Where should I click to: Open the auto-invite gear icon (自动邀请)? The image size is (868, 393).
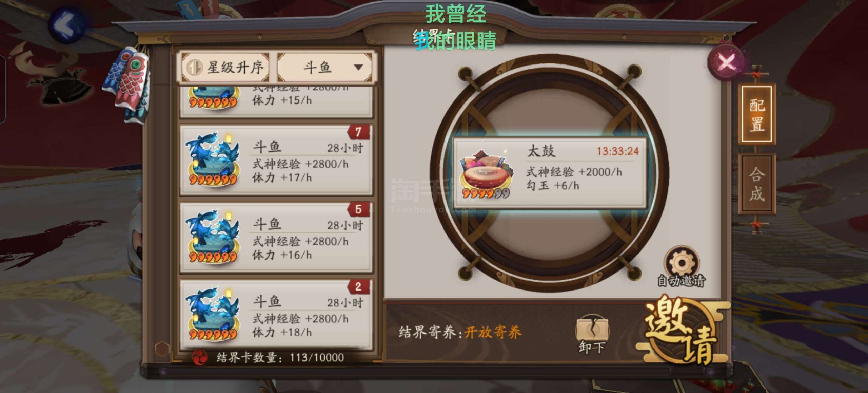pyautogui.click(x=681, y=262)
